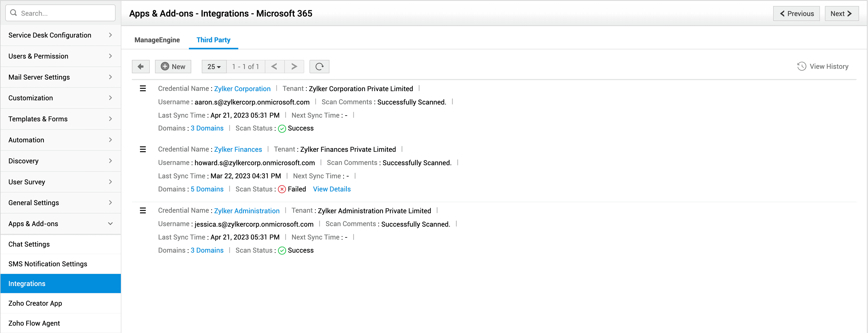Open View Details for failed scan
Image resolution: width=868 pixels, height=333 pixels.
pos(332,189)
